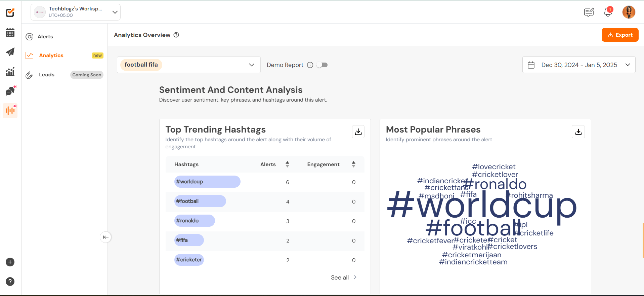Click #indiancricketteam in the word cloud
The image size is (644, 296).
473,262
